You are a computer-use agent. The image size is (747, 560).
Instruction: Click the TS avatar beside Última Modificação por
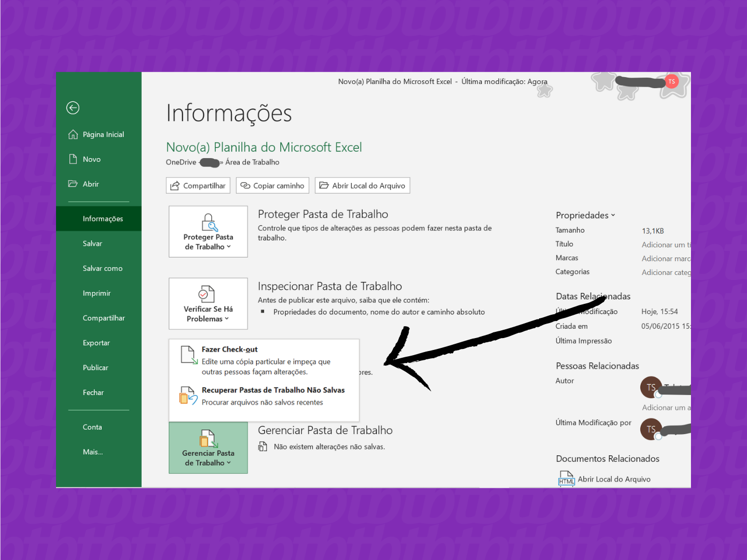click(x=651, y=429)
